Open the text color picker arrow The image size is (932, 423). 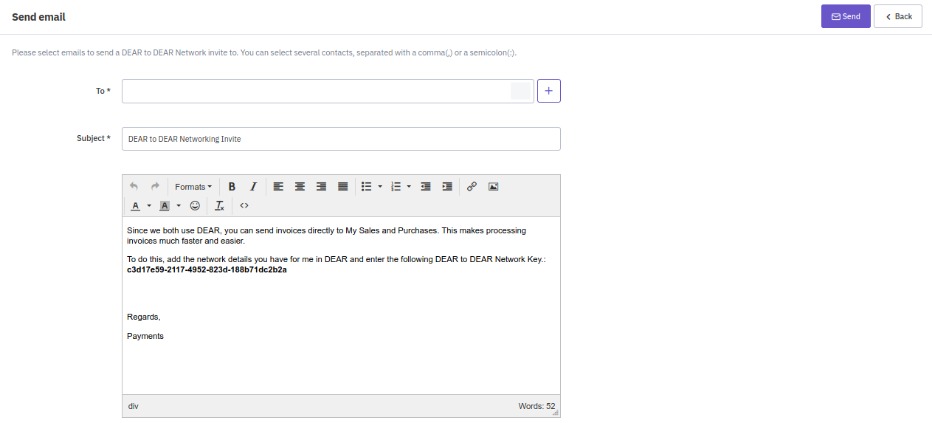tap(149, 206)
